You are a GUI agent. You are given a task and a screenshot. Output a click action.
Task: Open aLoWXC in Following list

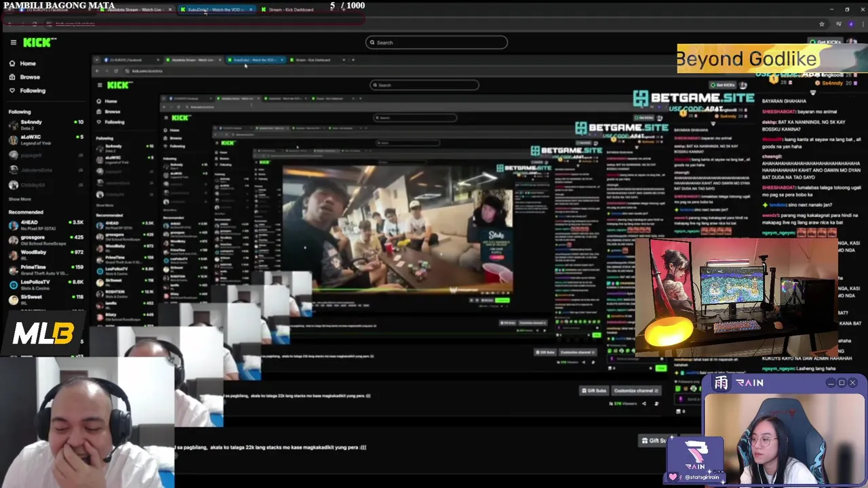click(45, 140)
